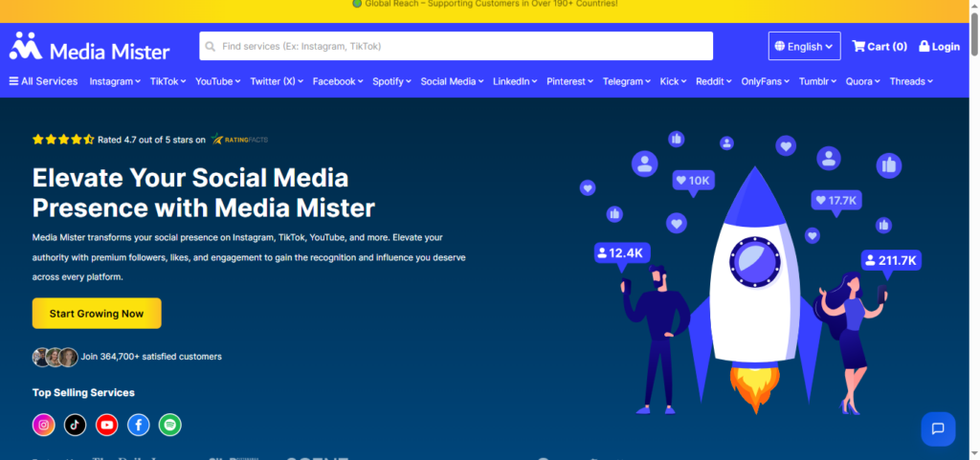Click the Login lock icon
The width and height of the screenshot is (980, 460).
click(x=924, y=46)
